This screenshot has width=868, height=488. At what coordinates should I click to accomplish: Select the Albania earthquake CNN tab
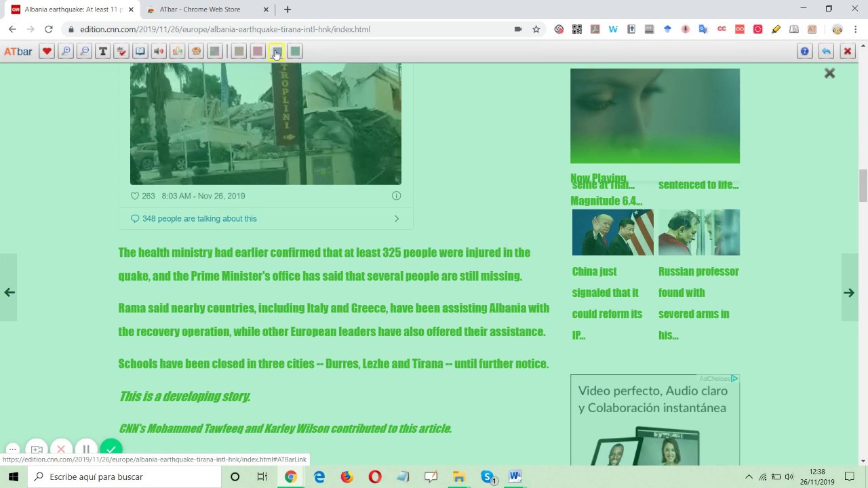(x=73, y=9)
